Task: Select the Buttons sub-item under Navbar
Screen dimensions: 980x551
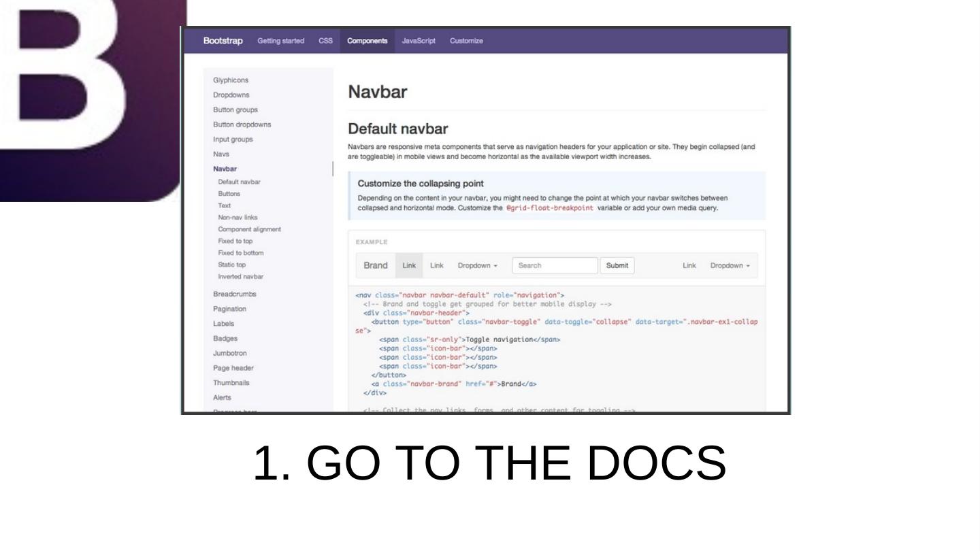Action: (x=229, y=194)
